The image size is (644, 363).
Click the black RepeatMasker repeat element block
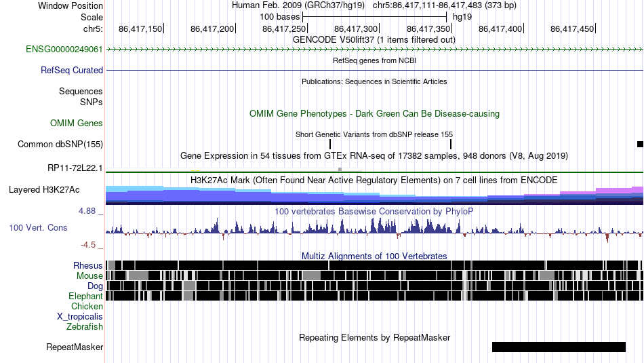(559, 347)
